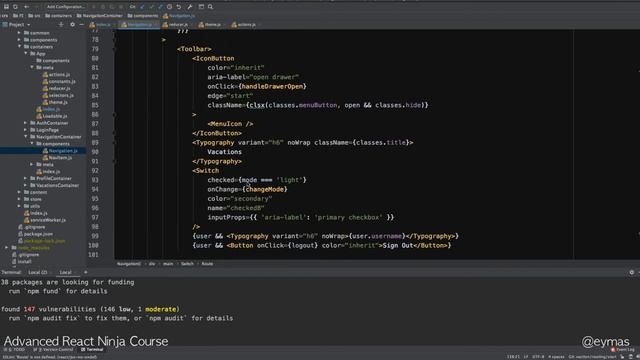Screen dimensions: 640x360
Task: Click the Save All toolbar icon
Action: (6, 7)
